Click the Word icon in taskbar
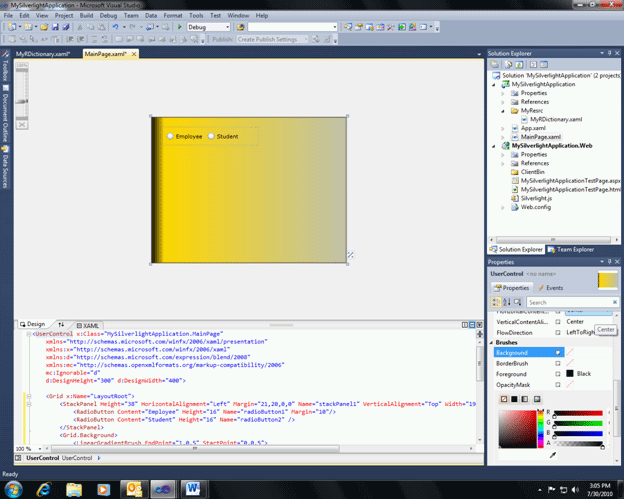The image size is (624, 499). pos(193,489)
